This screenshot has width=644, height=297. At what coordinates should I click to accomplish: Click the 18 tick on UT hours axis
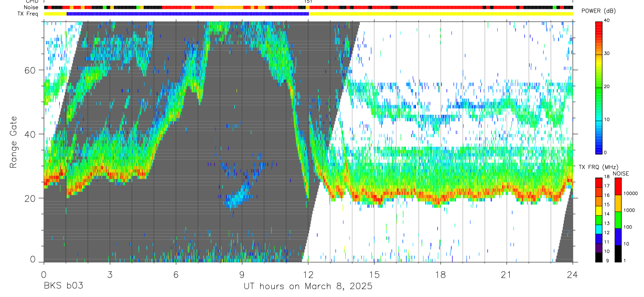coord(441,274)
